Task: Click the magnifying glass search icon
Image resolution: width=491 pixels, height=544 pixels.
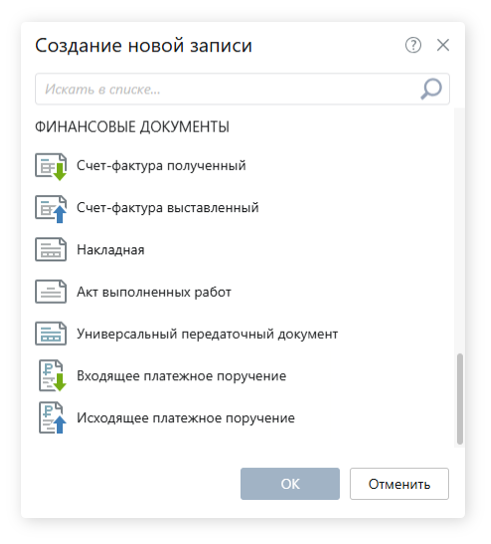Action: 431,89
